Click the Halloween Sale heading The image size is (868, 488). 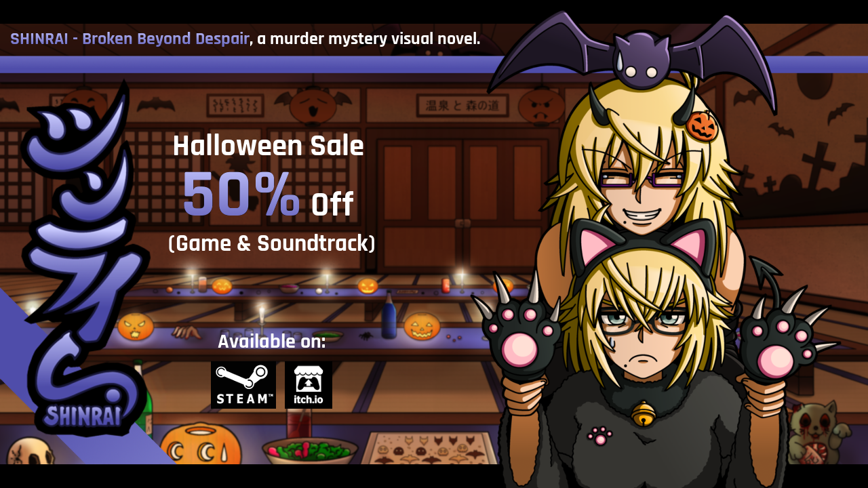tap(269, 146)
